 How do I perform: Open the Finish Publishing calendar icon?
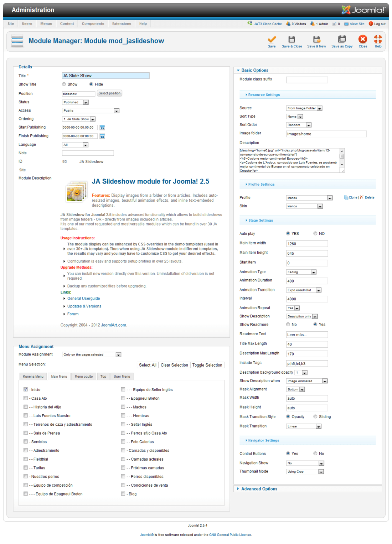click(102, 136)
